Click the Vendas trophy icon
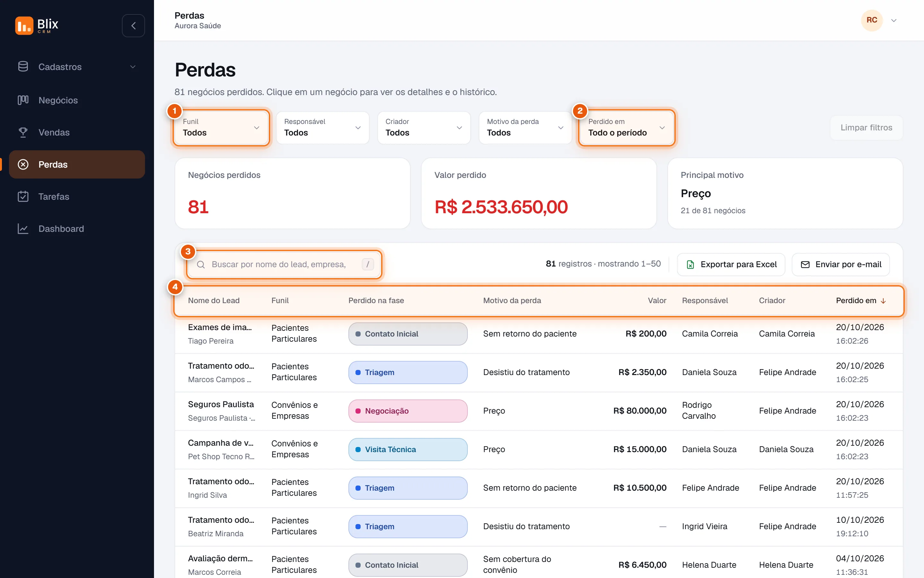The height and width of the screenshot is (578, 924). pyautogui.click(x=23, y=132)
